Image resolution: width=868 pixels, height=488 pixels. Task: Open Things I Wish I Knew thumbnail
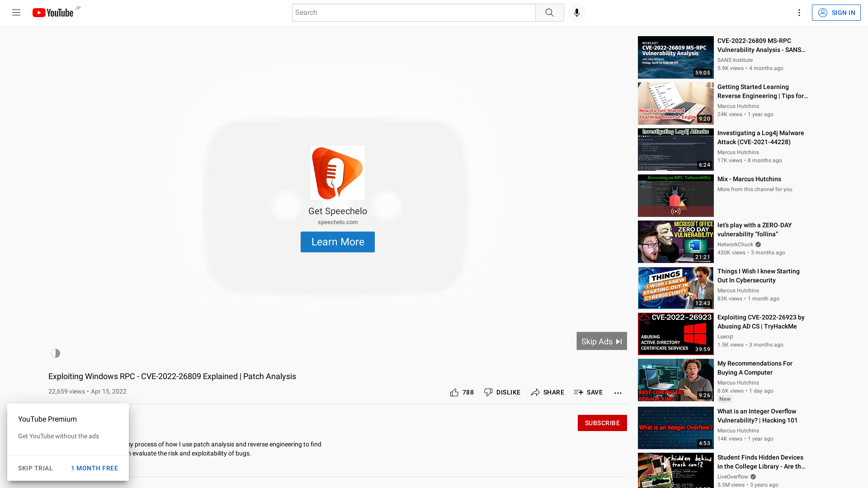point(676,288)
